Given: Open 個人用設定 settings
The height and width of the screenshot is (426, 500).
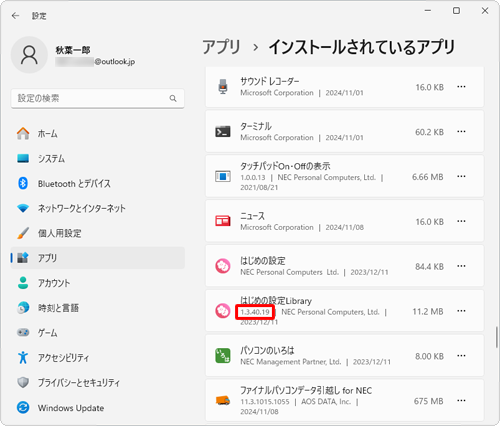Looking at the screenshot, I should pos(97,233).
